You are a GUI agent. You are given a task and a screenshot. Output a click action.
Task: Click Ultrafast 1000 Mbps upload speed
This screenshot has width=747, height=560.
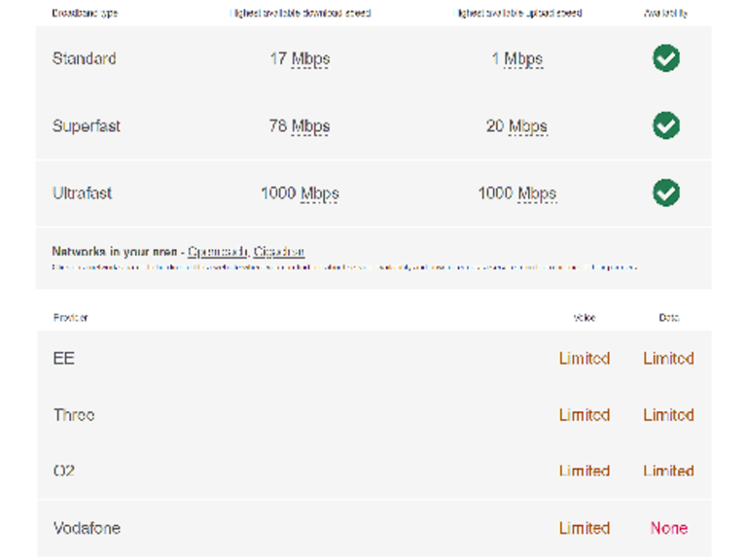[516, 193]
